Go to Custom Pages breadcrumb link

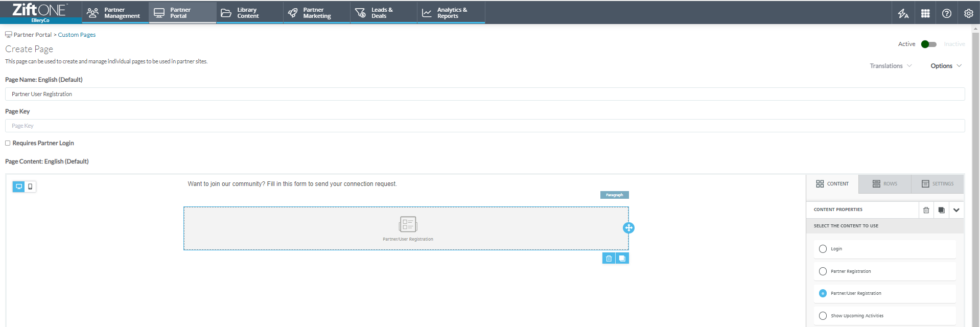point(77,35)
